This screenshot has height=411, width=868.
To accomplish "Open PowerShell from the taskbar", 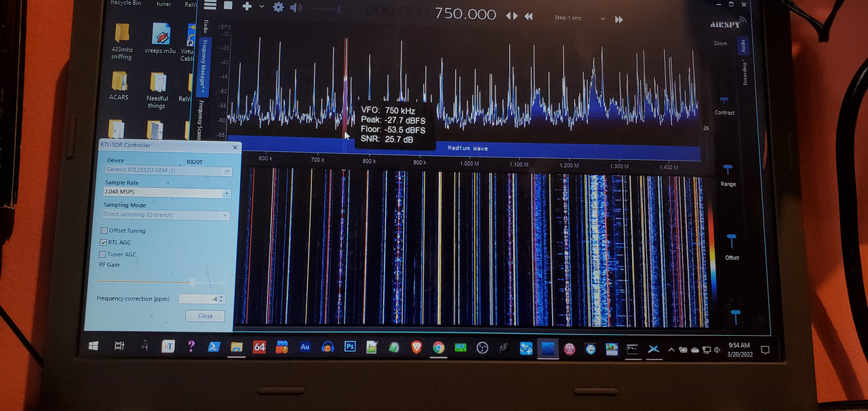I will point(213,347).
